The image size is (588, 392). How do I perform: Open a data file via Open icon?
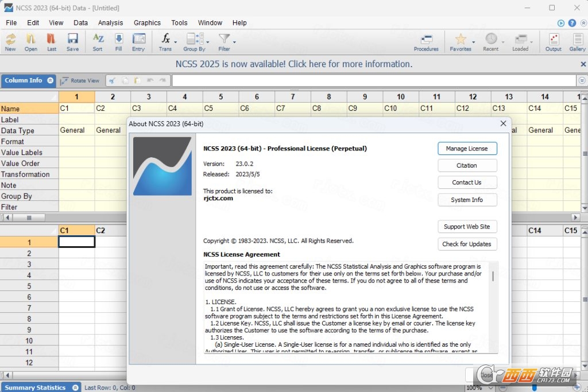(x=31, y=42)
